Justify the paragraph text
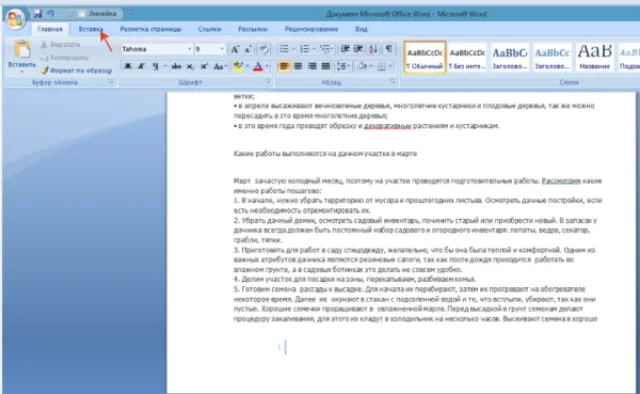This screenshot has width=640, height=394. (x=325, y=66)
